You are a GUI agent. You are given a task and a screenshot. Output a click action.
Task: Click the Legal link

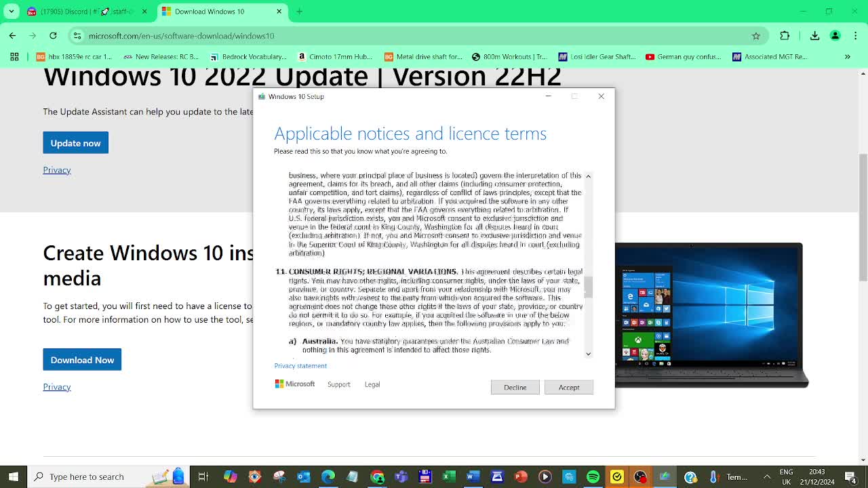tap(372, 384)
